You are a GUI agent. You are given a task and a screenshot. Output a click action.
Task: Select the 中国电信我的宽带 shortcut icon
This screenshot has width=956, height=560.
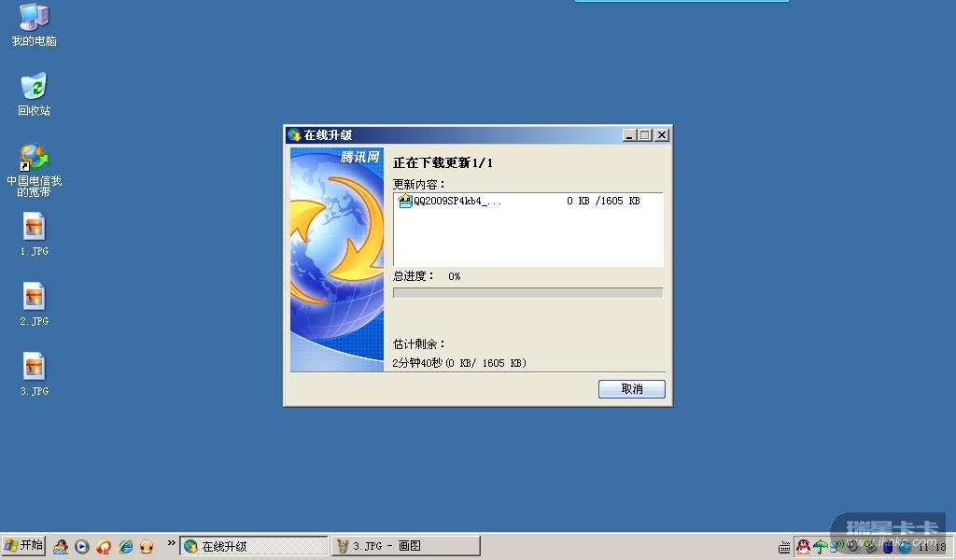click(x=35, y=170)
